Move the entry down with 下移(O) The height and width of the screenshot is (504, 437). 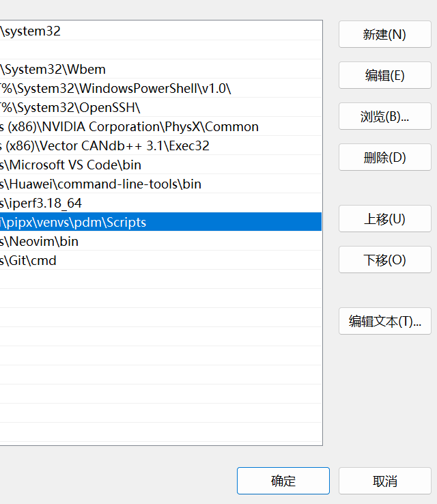click(384, 260)
